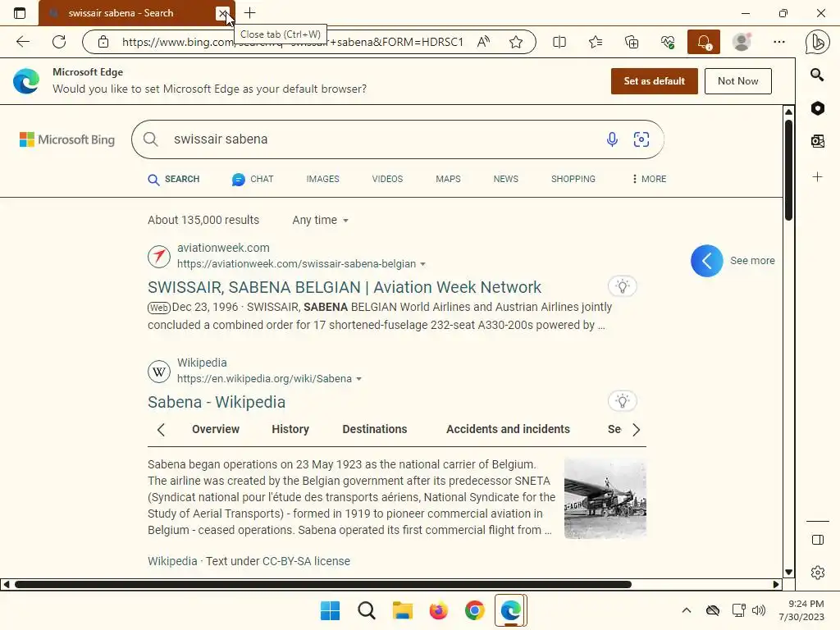Switch to the NEWS tab

coord(505,179)
